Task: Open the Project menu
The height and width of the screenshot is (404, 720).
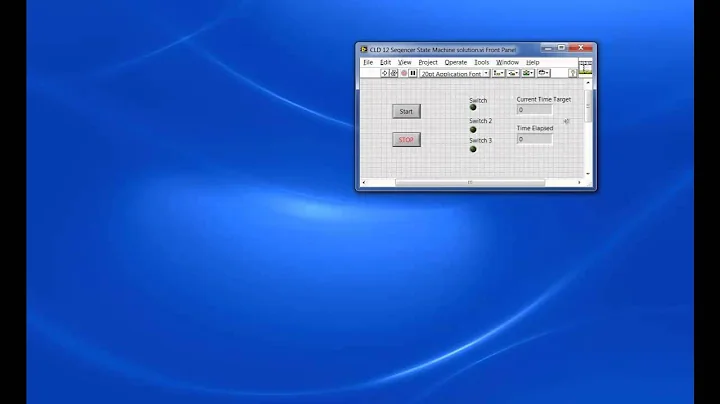Action: pyautogui.click(x=428, y=62)
